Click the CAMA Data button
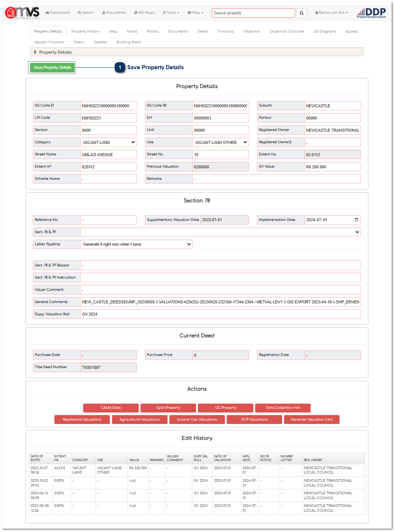395x532 pixels. pyautogui.click(x=111, y=408)
